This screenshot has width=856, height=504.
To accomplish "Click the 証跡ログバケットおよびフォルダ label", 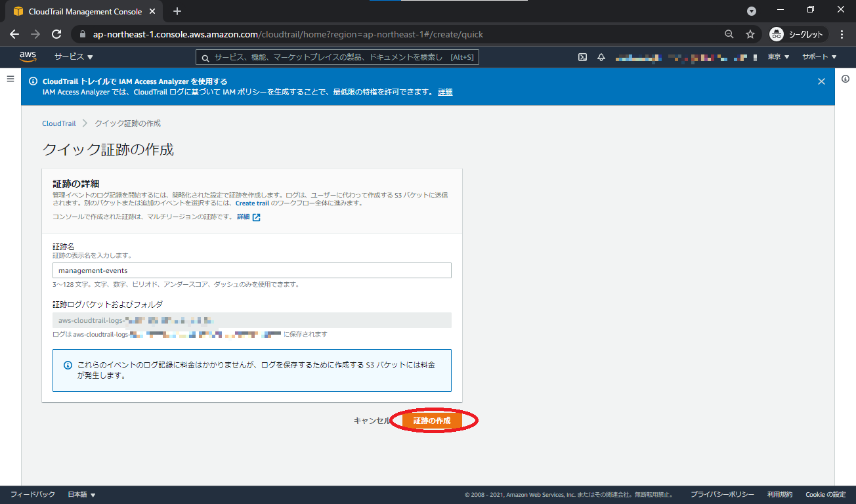I will [x=108, y=304].
